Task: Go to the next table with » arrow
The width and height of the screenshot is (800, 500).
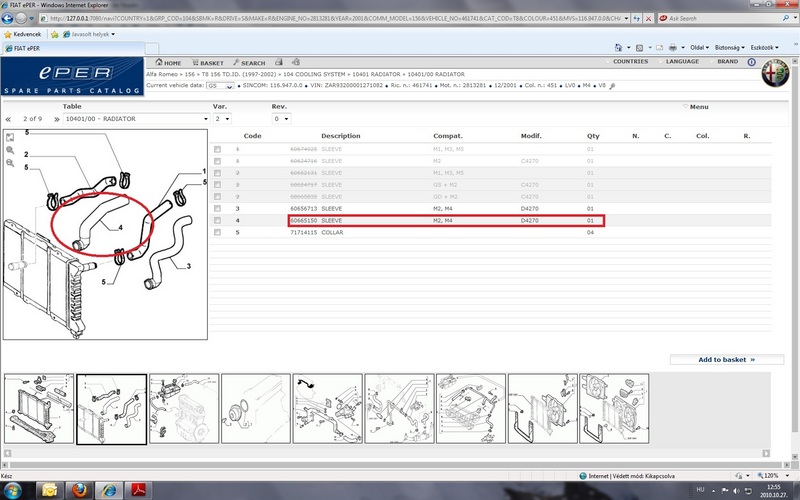Action: point(57,119)
